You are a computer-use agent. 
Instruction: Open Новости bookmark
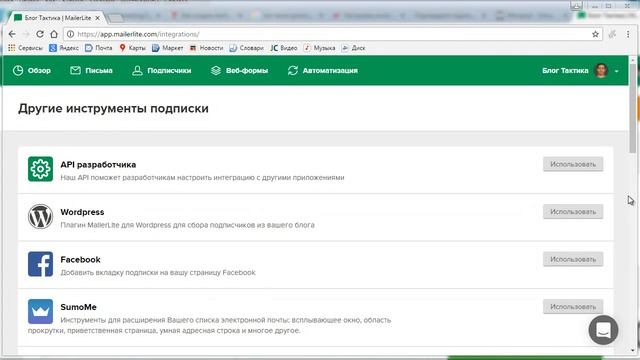[x=206, y=48]
